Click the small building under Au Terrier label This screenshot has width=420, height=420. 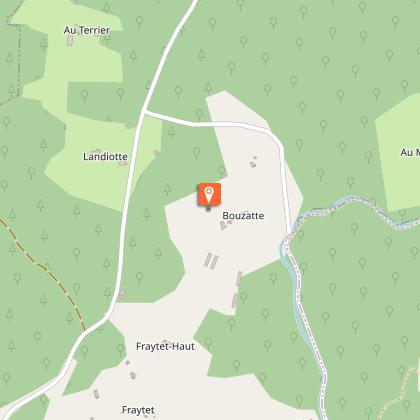pos(70,41)
